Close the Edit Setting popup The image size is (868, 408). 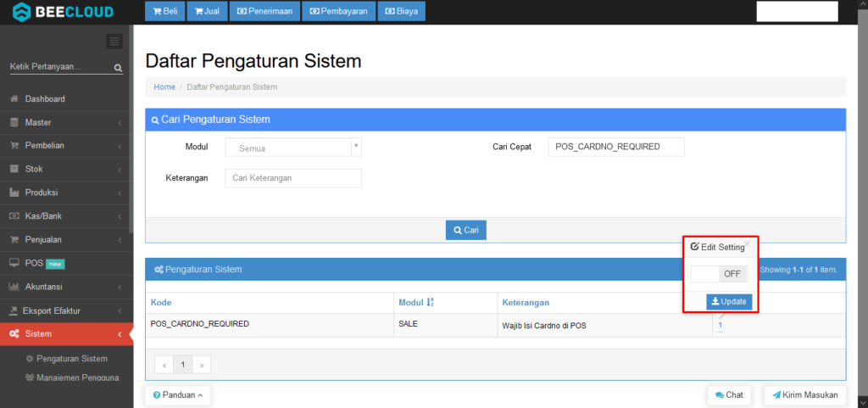point(748,243)
